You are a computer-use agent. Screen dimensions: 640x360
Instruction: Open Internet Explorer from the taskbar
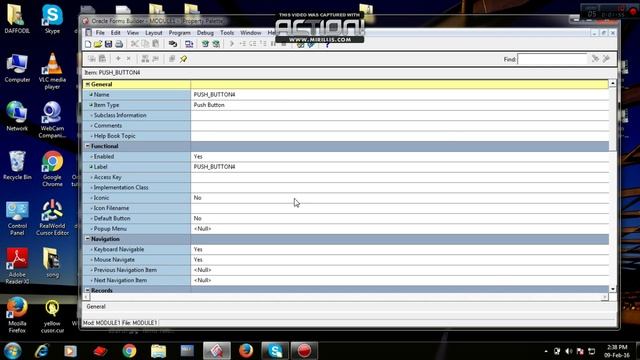tap(42, 351)
